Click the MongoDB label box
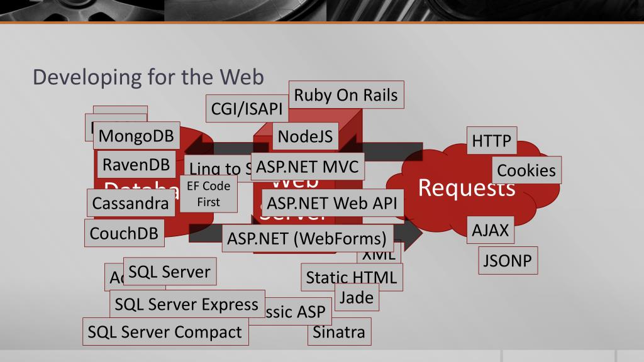The height and width of the screenshot is (362, 644). click(136, 136)
